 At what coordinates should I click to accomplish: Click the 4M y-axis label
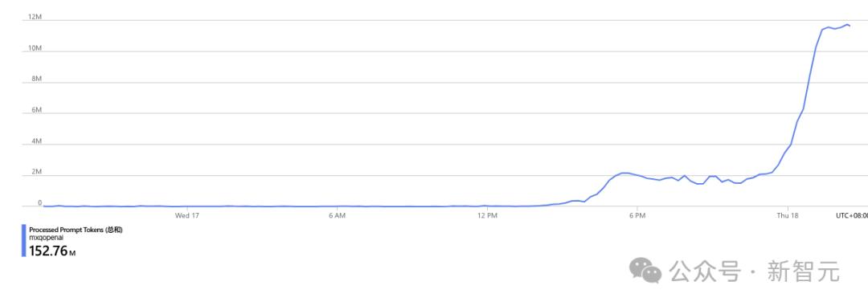36,141
